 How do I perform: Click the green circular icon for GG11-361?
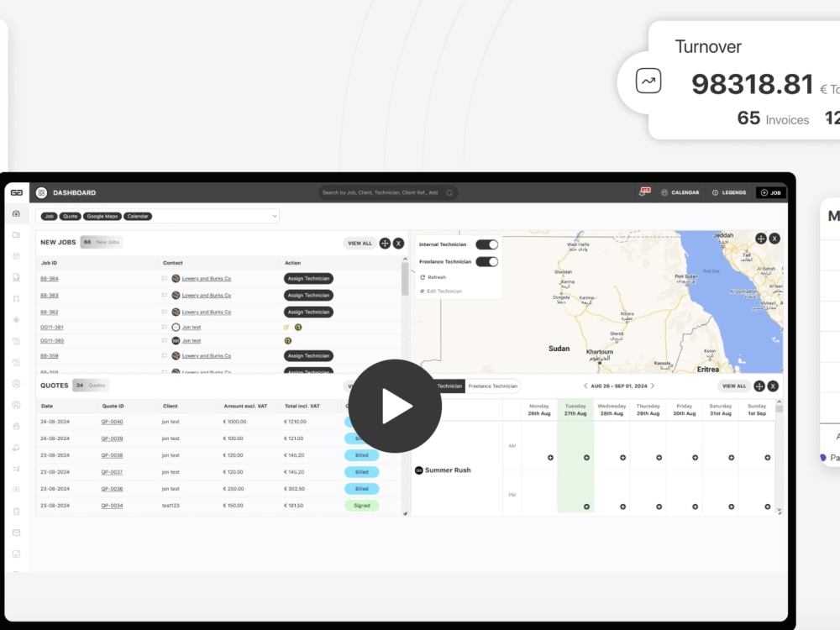tap(298, 328)
